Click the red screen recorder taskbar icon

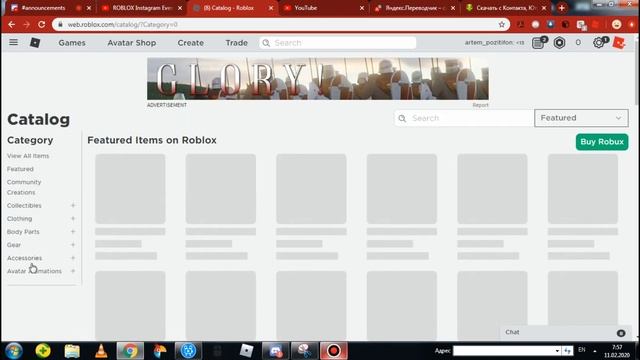[x=333, y=351]
